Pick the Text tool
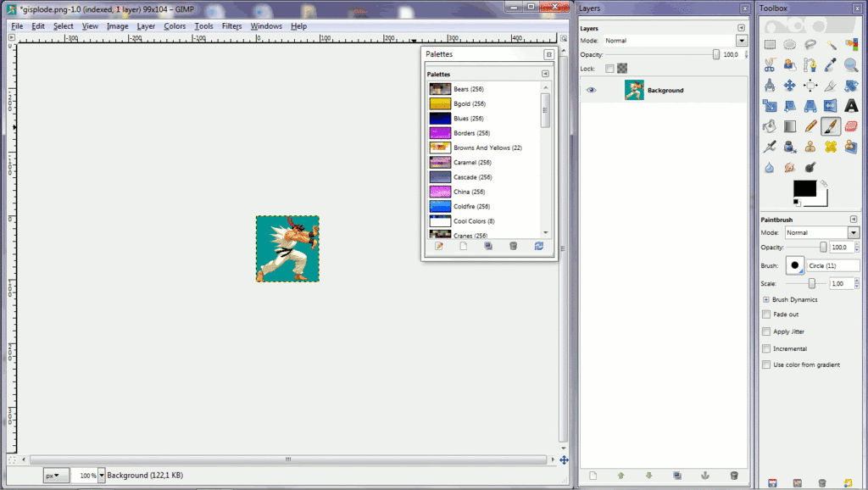 point(852,106)
